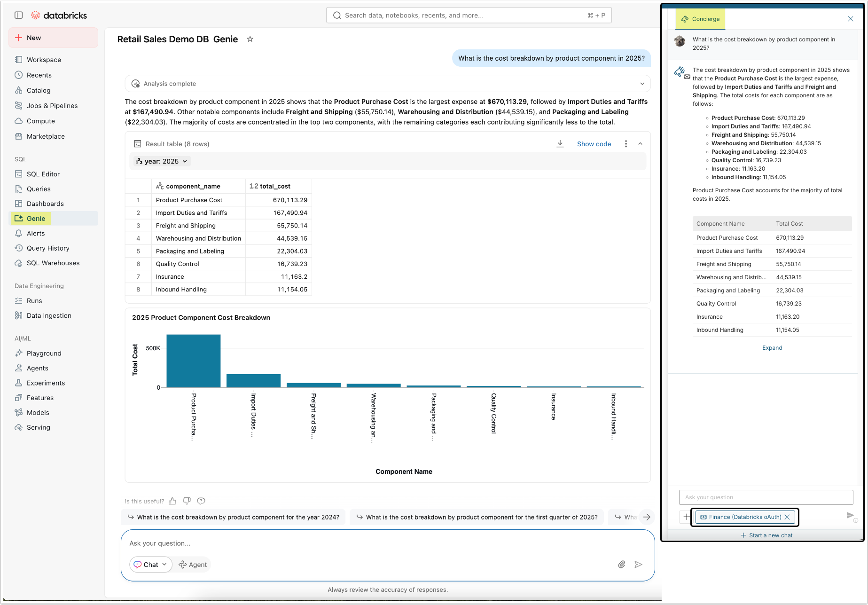
Task: Download the result table
Action: (560, 144)
